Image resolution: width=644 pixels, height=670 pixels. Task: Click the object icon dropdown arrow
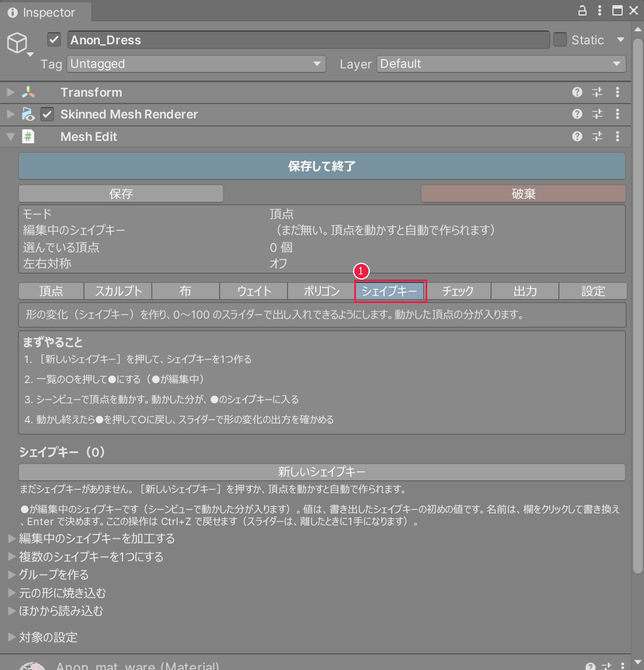point(30,54)
